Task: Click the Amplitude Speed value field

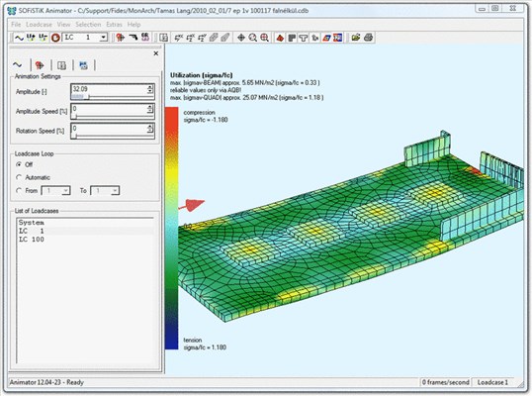Action: 109,109
